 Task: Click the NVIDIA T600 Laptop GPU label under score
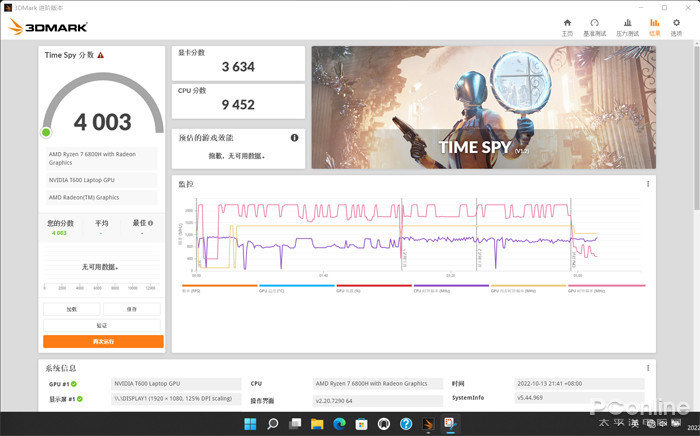[102, 180]
